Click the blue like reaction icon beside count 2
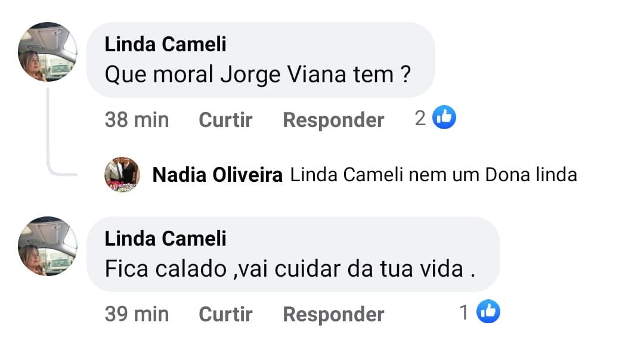Image resolution: width=644 pixels, height=344 pixels. pos(444,118)
